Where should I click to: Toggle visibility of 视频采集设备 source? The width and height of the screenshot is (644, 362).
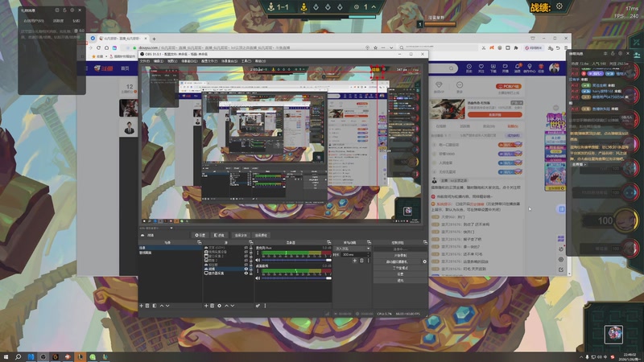click(246, 252)
